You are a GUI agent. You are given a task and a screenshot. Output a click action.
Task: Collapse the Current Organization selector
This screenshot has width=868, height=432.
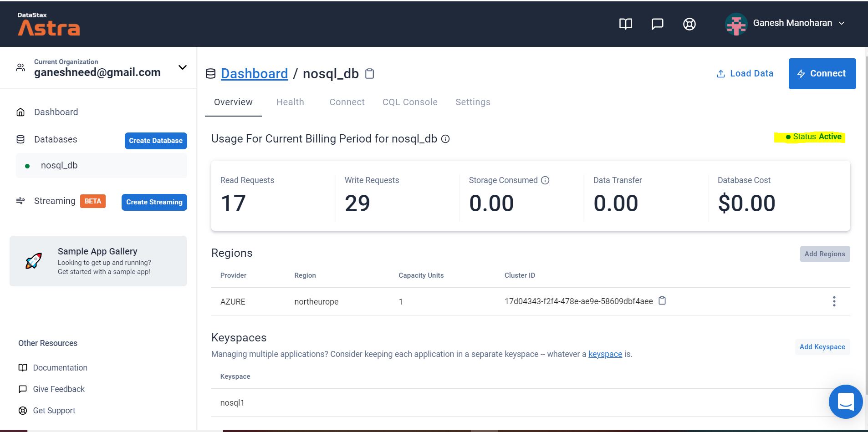(x=182, y=67)
